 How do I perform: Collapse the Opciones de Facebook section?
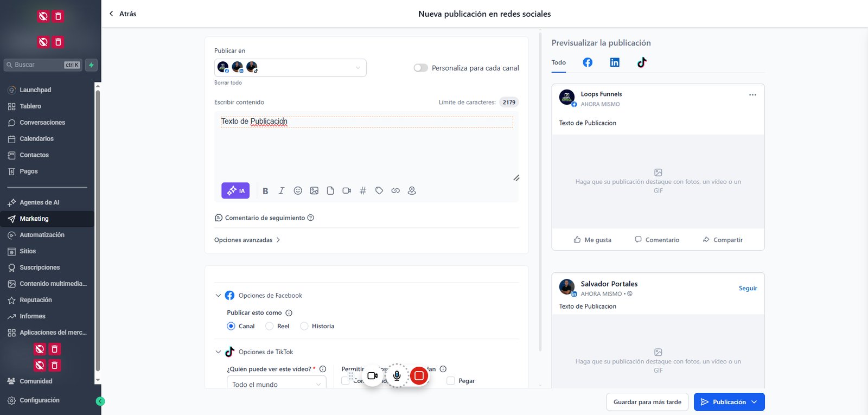coord(218,296)
